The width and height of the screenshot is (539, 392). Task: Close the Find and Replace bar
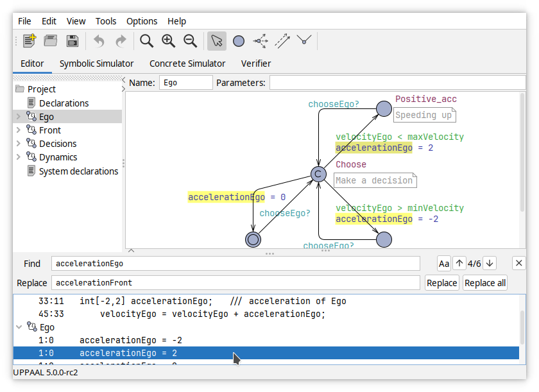tap(519, 263)
